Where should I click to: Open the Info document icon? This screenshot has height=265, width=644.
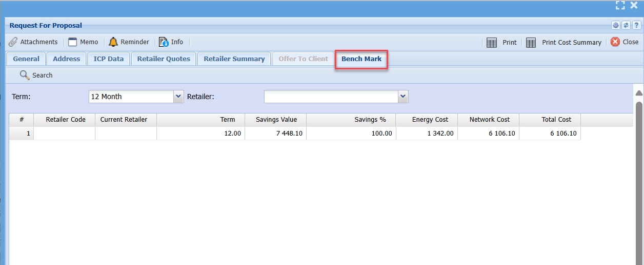[x=171, y=42]
